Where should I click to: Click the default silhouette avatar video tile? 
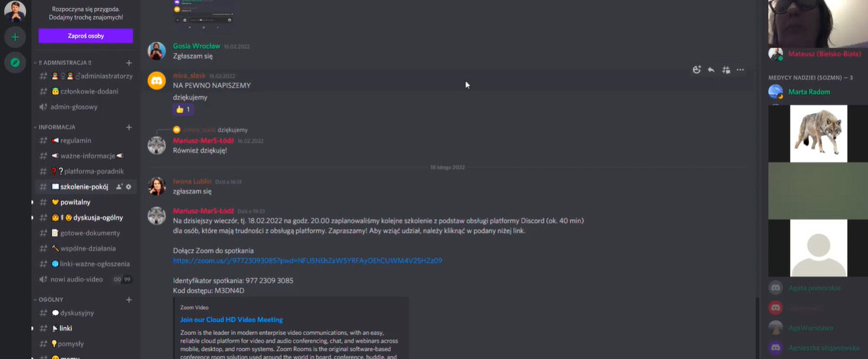tap(818, 248)
